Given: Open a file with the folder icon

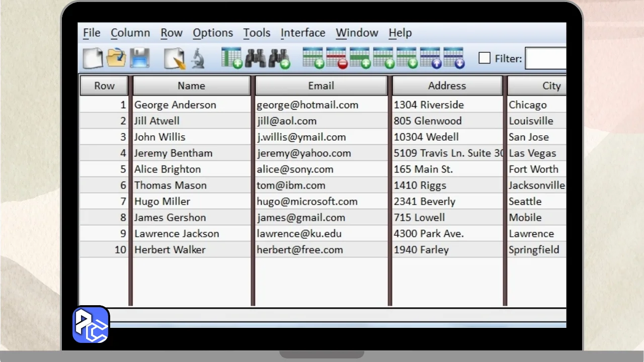Looking at the screenshot, I should coord(116,58).
